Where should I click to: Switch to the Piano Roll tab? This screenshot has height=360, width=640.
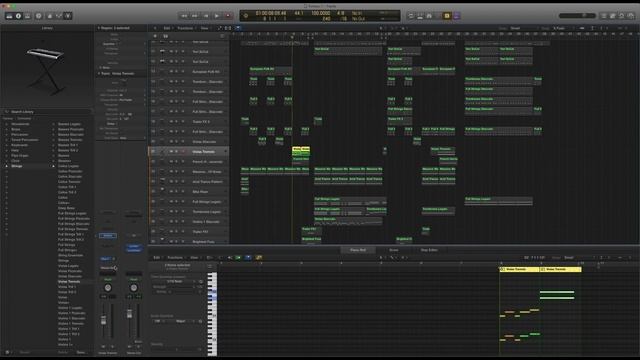[x=358, y=250]
